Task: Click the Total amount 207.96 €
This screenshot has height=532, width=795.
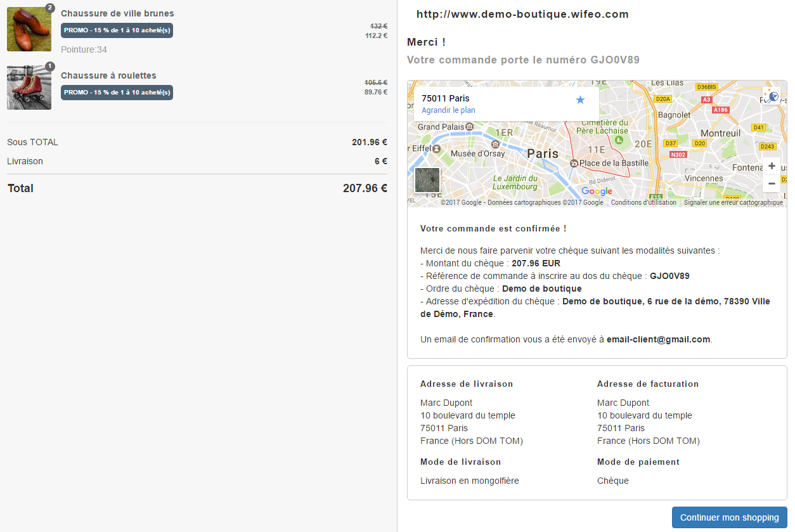Action: click(x=365, y=188)
